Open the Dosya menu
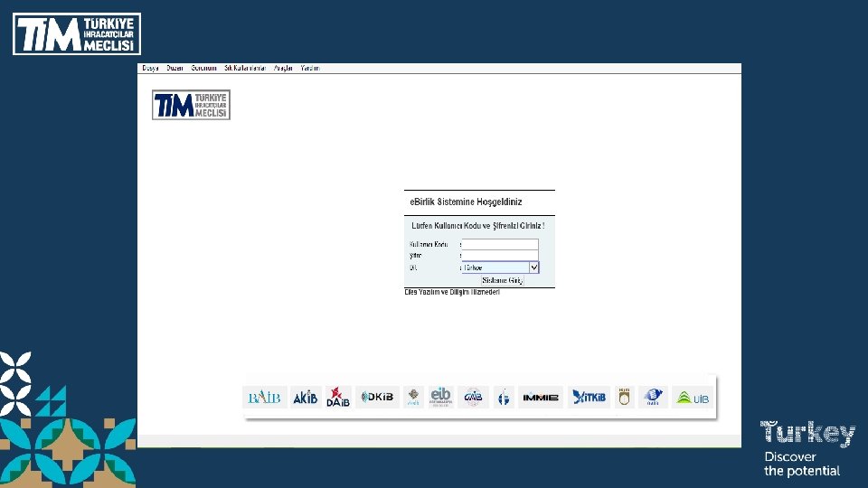The width and height of the screenshot is (868, 488). click(x=150, y=68)
